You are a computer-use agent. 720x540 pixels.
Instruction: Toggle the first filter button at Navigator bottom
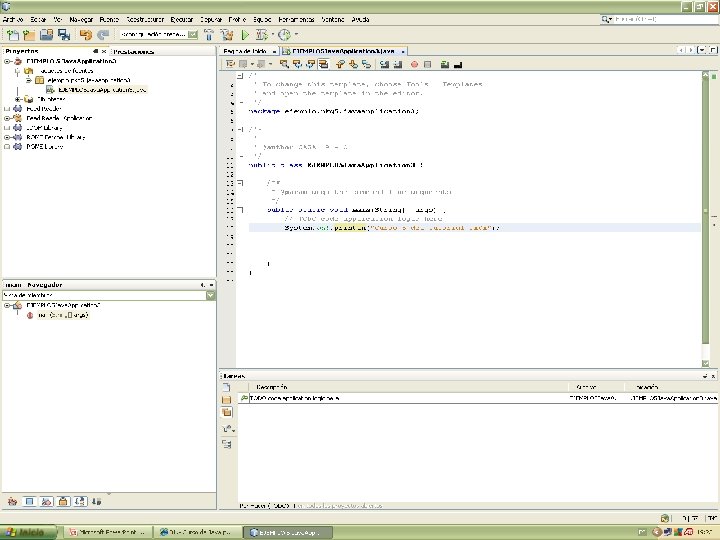(x=14, y=501)
